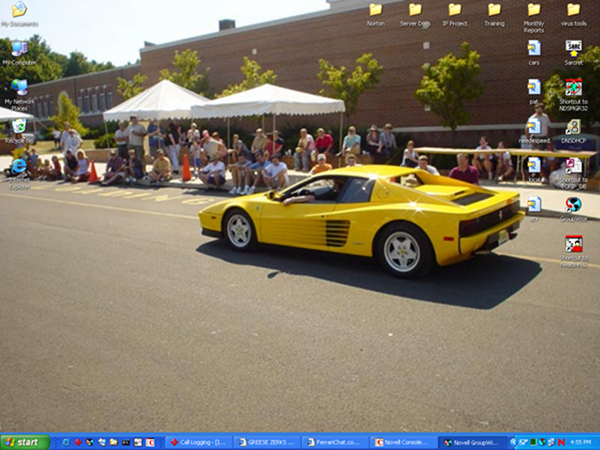Select the cars shortcut icon
This screenshot has width=600, height=450.
[534, 53]
